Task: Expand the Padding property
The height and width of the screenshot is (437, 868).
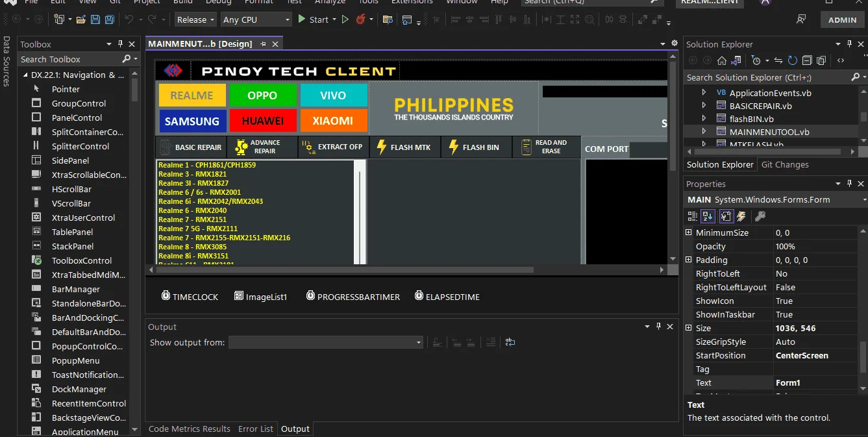Action: pos(689,260)
